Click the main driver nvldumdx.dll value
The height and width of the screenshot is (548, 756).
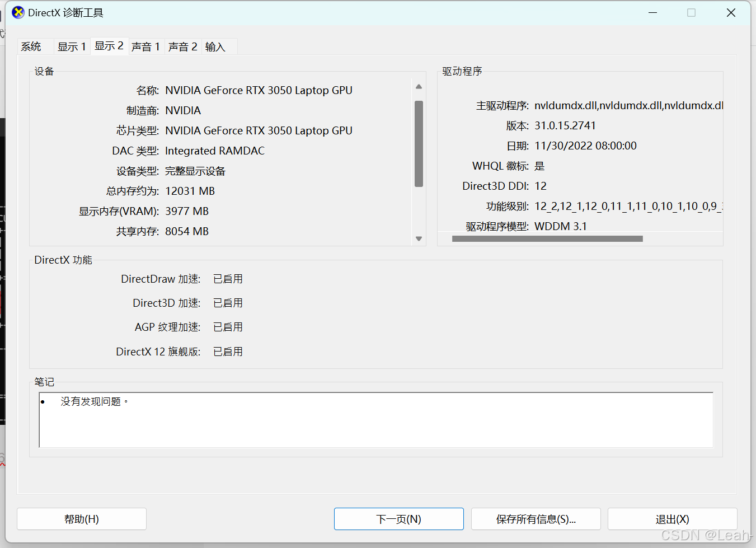(628, 105)
